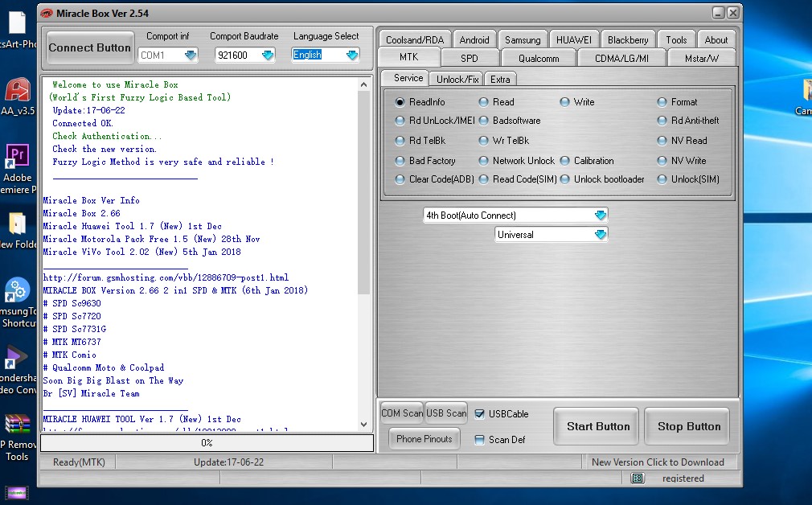Select the Unlock bootloader radio option
Screen dimensions: 812x505
564,179
